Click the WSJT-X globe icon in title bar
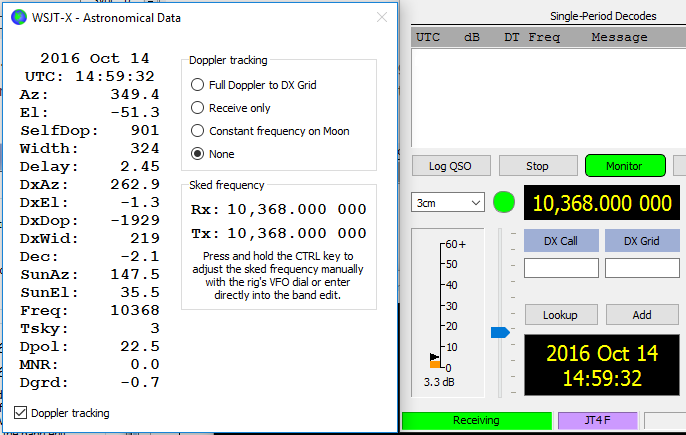Image resolution: width=686 pixels, height=435 pixels. (17, 16)
